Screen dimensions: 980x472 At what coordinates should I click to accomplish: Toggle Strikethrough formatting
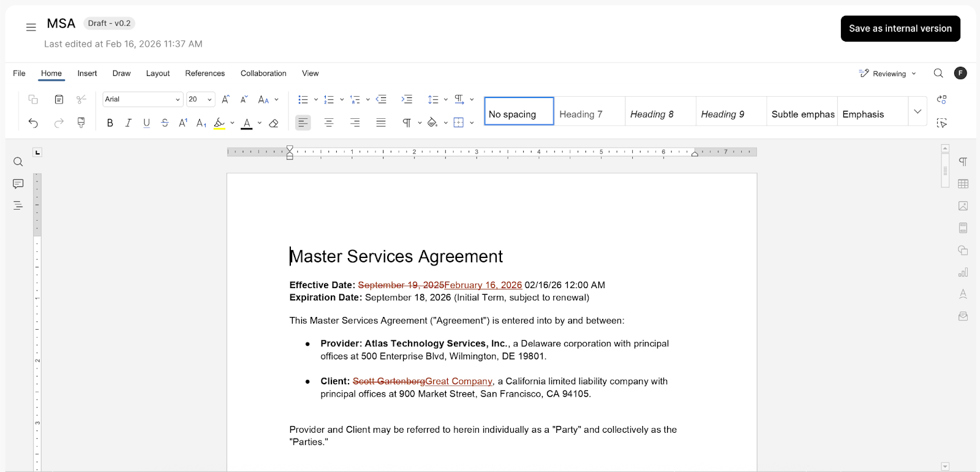(165, 123)
